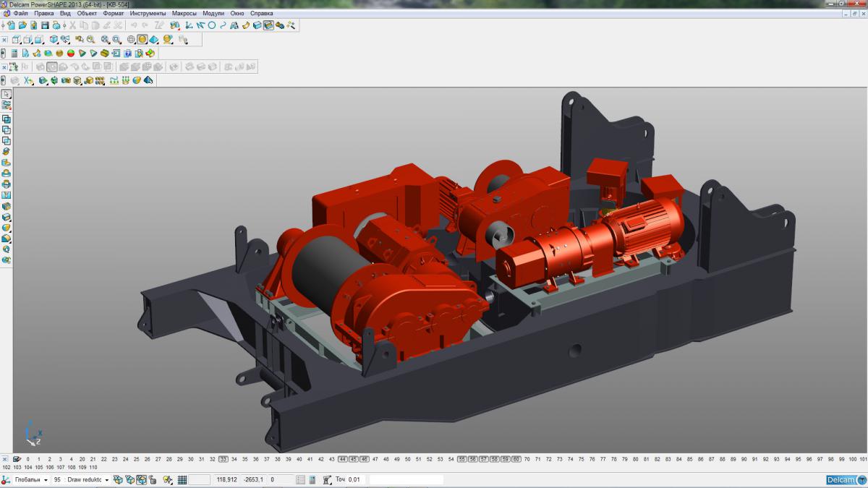This screenshot has width=868, height=488.
Task: Toggle level 55 visibility
Action: [462, 459]
